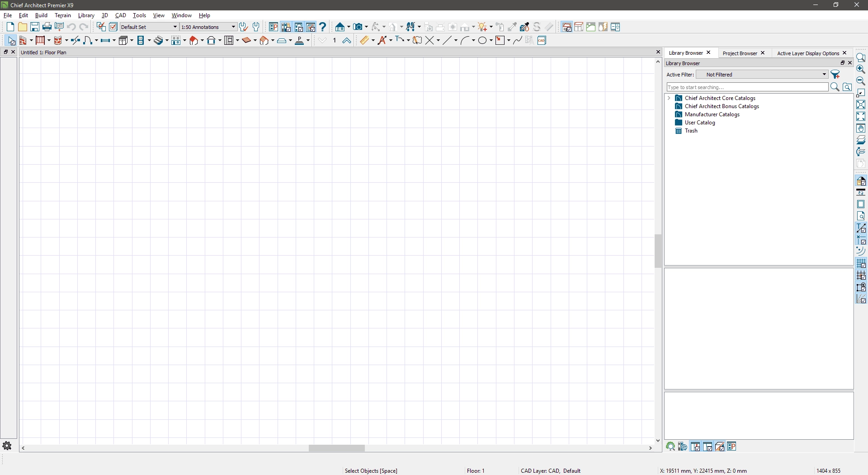
Task: Select the Draw Line tool
Action: (x=447, y=41)
